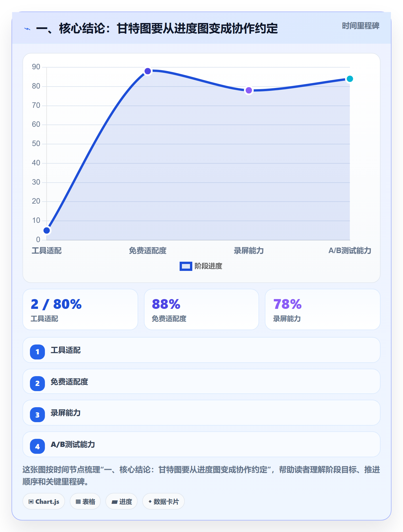Image resolution: width=403 pixels, height=532 pixels.
Task: Click the 录屏能力 x-axis label
Action: 249,251
